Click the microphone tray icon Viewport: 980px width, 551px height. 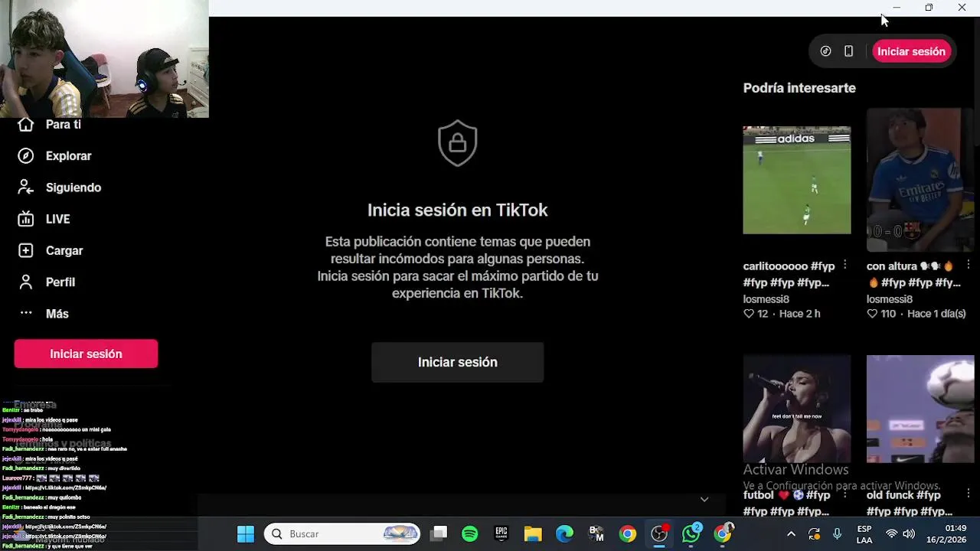[x=837, y=534]
